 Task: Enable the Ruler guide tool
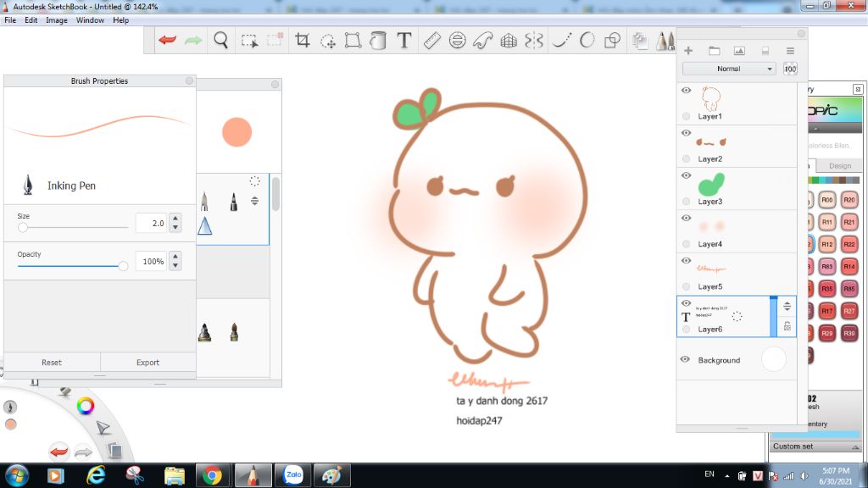[x=431, y=41]
